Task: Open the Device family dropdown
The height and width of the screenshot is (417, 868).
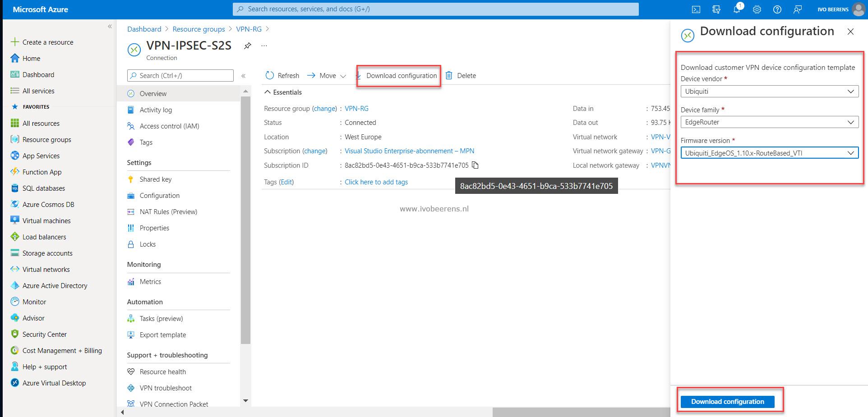Action: 769,122
